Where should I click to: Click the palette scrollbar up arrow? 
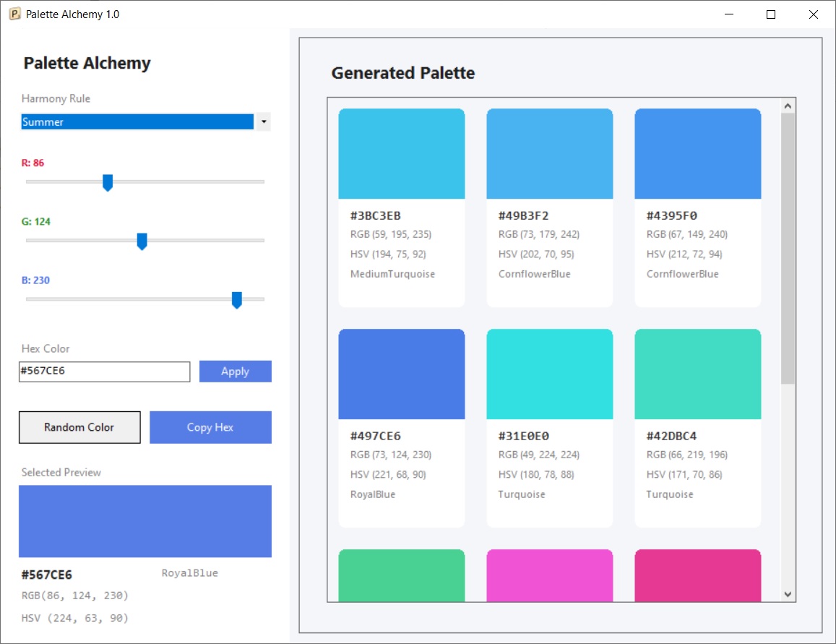788,106
